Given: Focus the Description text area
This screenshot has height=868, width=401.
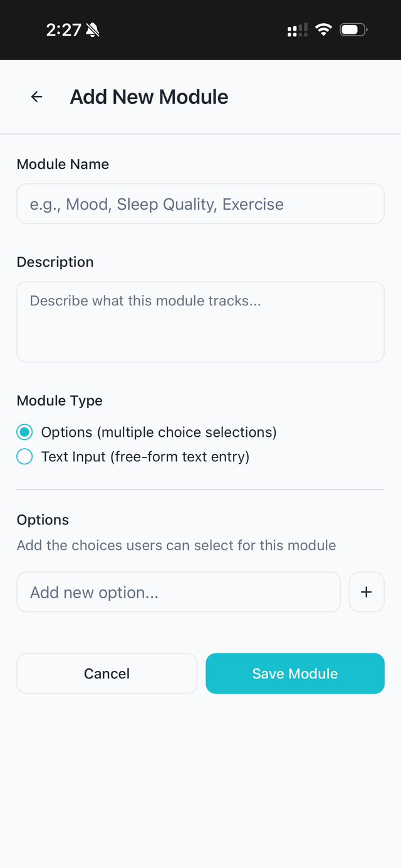Looking at the screenshot, I should [200, 321].
